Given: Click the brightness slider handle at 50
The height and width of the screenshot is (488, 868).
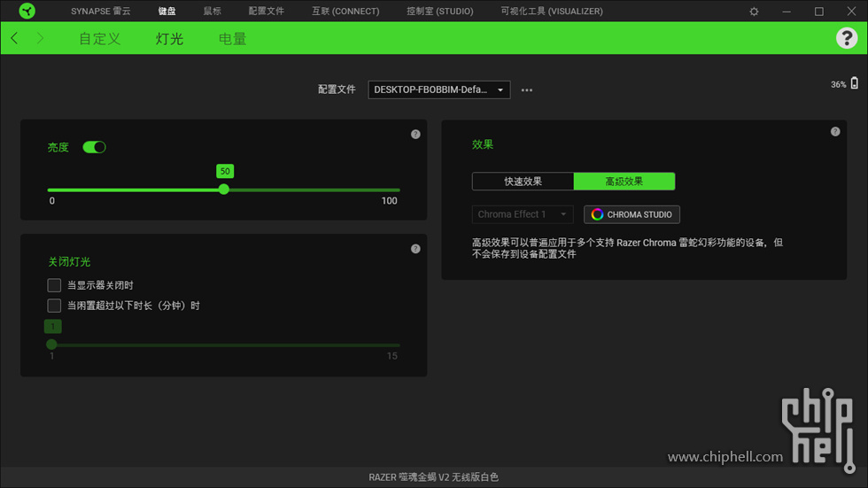Looking at the screenshot, I should [223, 190].
